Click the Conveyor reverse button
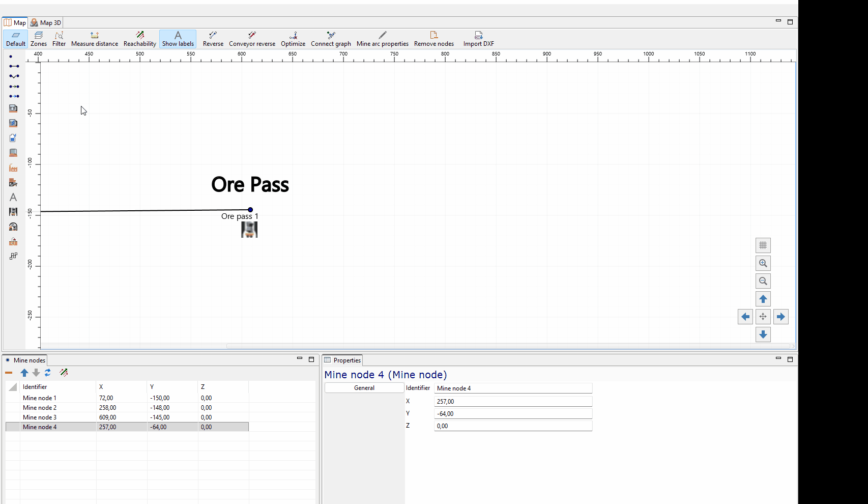Screen dimensions: 868x504 252,39
